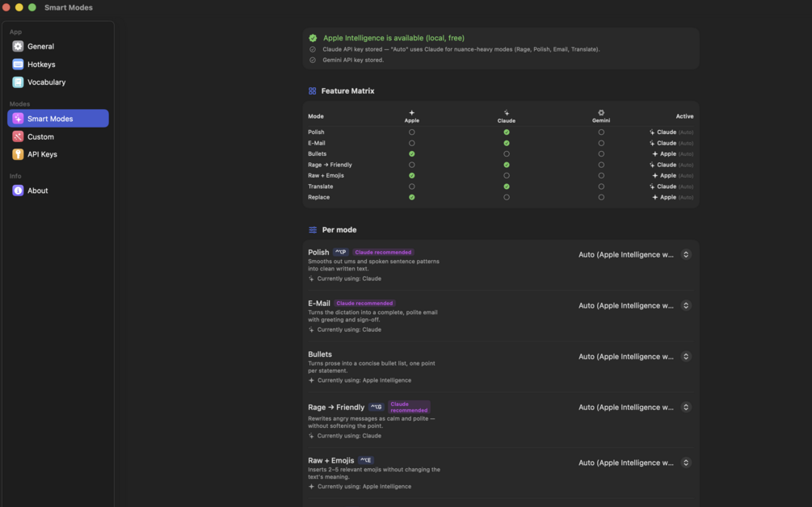812x507 pixels.
Task: Select Apple radio for Polish row
Action: [x=412, y=132]
